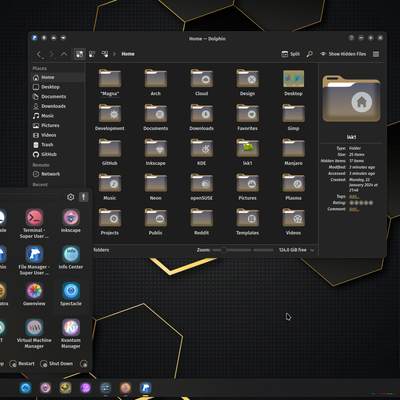
Task: Switch Dolphin to Details view mode
Action: [105, 54]
